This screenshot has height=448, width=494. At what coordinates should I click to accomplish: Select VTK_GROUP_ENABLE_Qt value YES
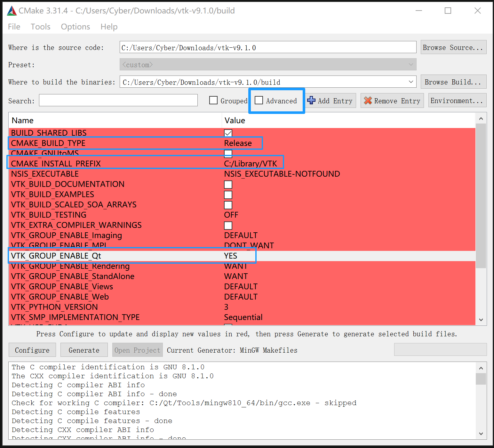[x=231, y=256]
